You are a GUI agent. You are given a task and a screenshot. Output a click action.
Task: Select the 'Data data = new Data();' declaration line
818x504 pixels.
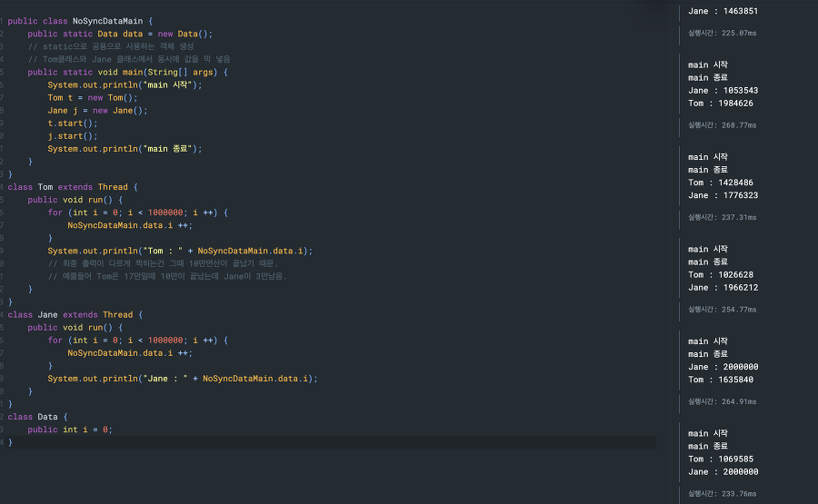click(x=120, y=34)
